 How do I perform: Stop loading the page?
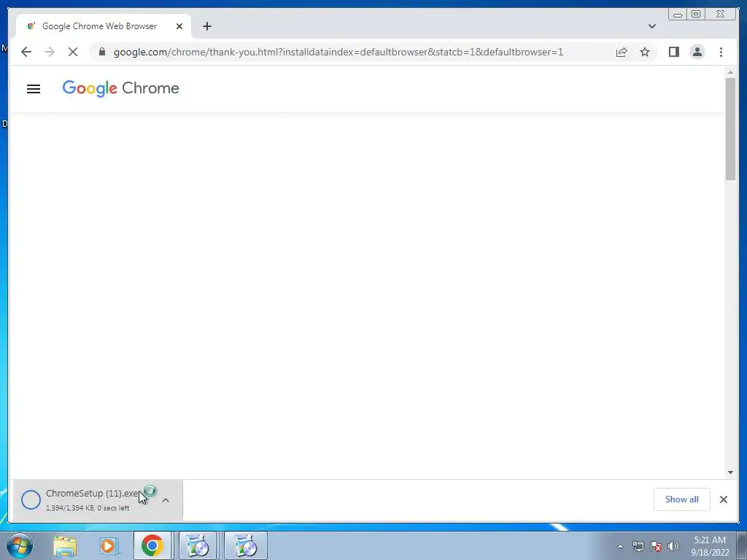pos(73,52)
